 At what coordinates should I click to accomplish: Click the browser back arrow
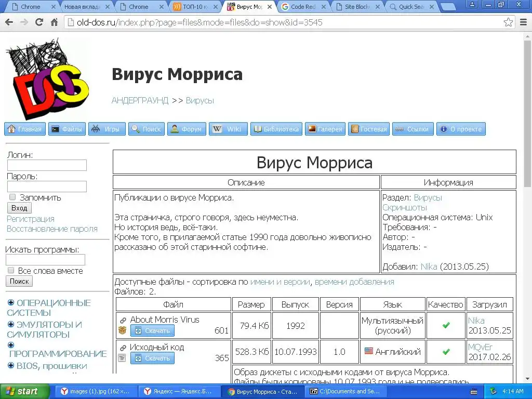tap(9, 22)
